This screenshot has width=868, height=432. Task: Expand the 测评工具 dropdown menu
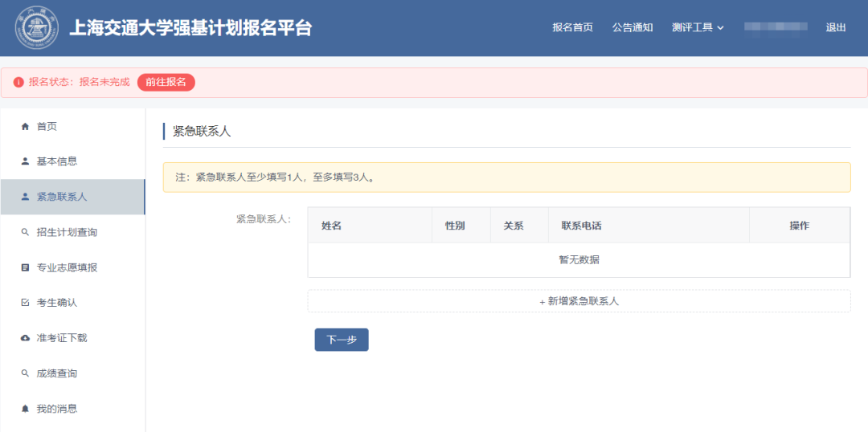click(698, 27)
